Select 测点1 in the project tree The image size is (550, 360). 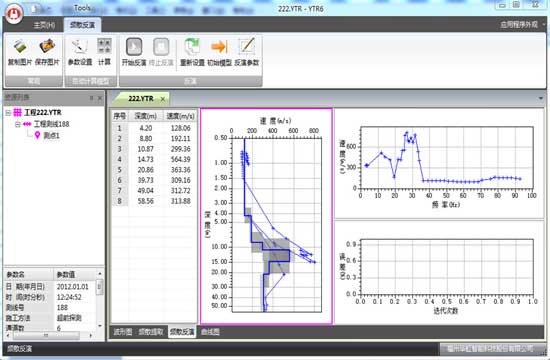click(51, 135)
